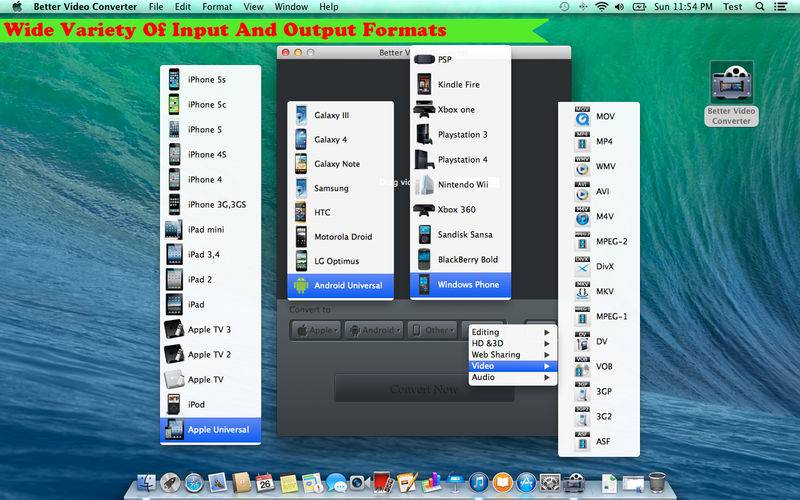The image size is (800, 500).
Task: Open the Window menu
Action: 291,7
